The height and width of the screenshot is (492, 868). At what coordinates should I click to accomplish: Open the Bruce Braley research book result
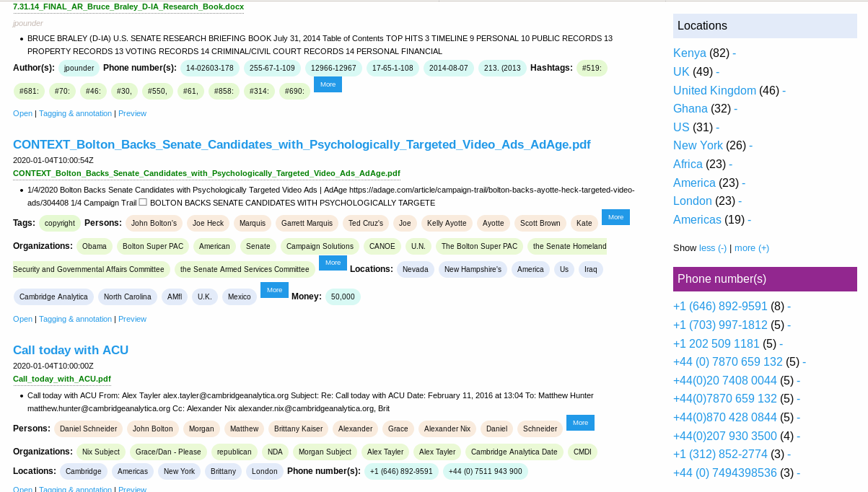22,113
